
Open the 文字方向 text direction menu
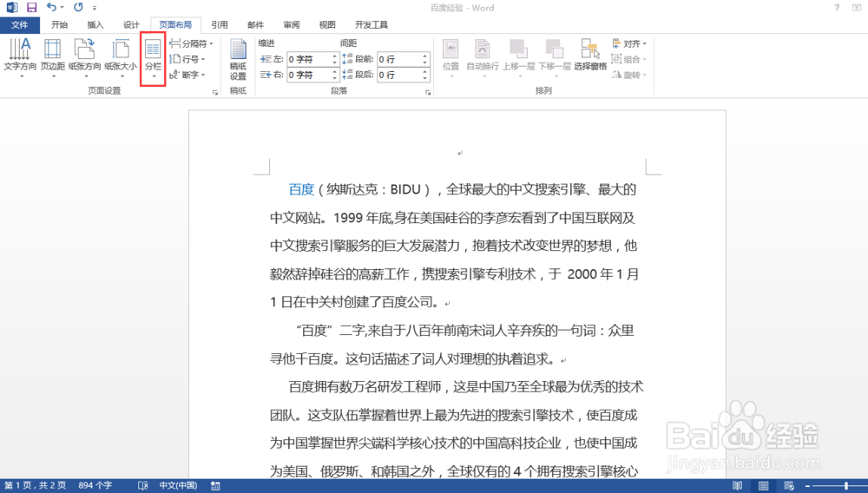pos(21,57)
